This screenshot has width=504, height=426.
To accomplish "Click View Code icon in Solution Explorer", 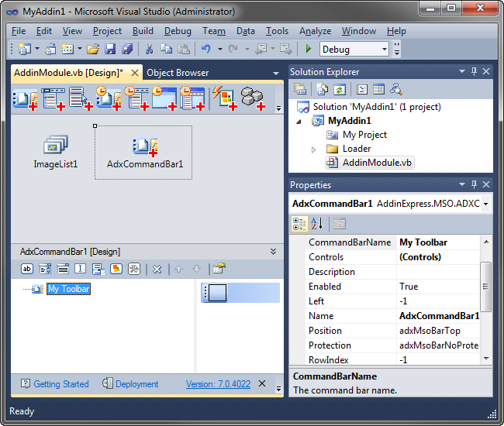I will 362,90.
